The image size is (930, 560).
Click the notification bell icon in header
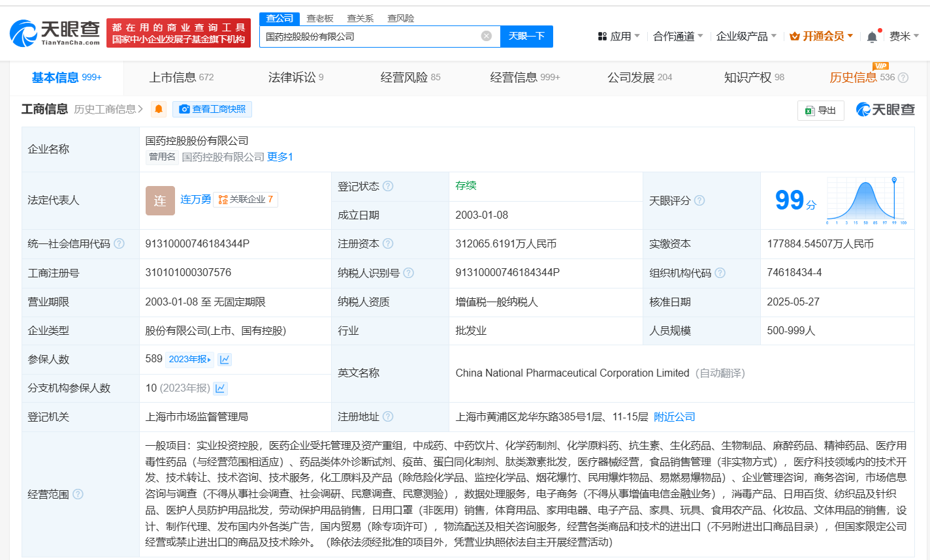[x=872, y=37]
